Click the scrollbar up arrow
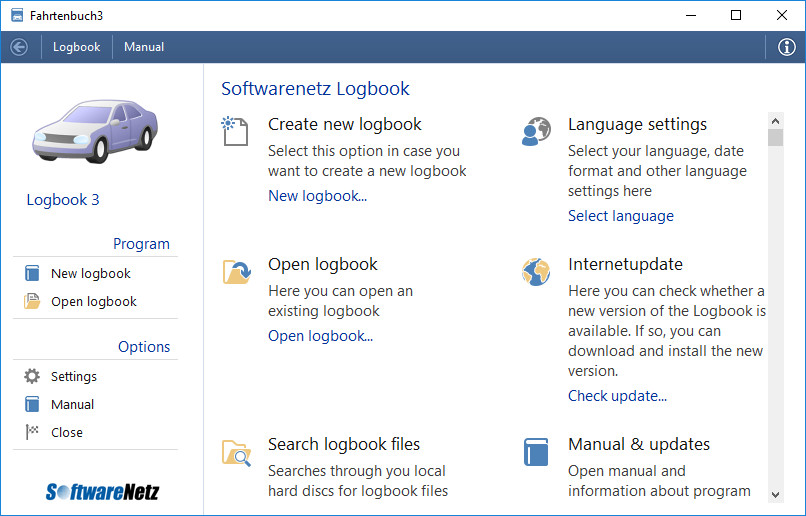 tap(775, 121)
